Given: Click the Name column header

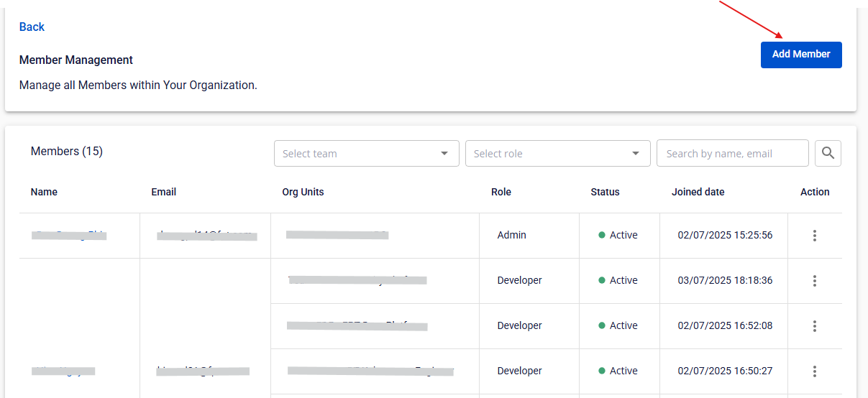Looking at the screenshot, I should click(x=44, y=192).
